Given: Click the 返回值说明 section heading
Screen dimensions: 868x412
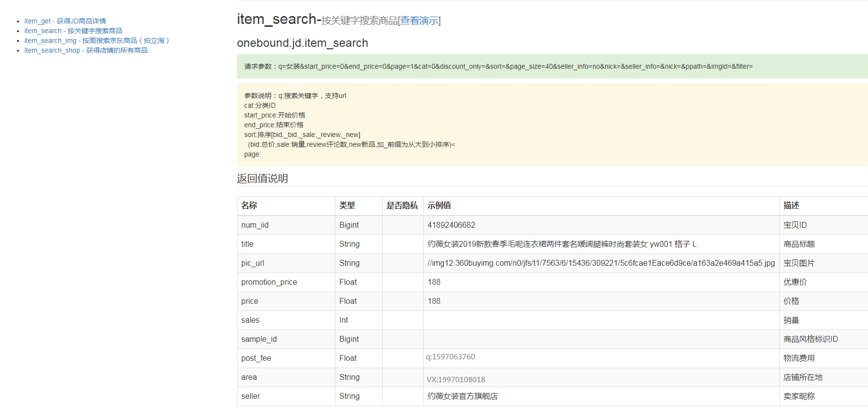Looking at the screenshot, I should (x=262, y=178).
